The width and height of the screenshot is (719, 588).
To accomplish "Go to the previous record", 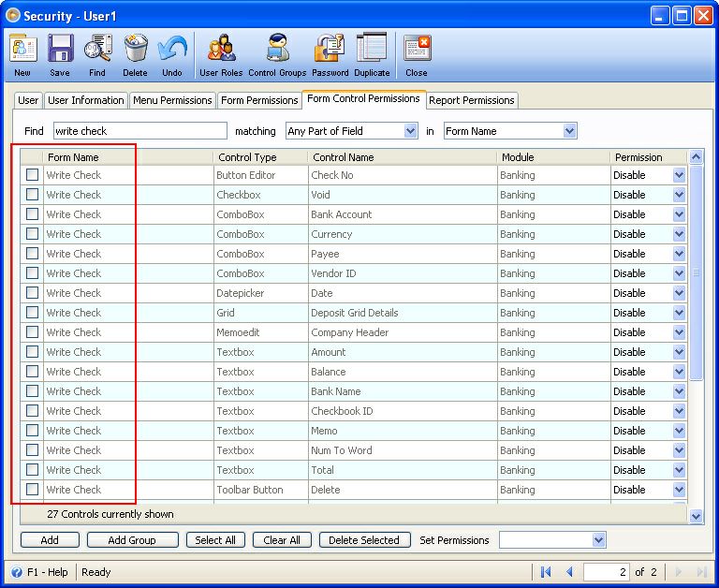I will pos(570,572).
